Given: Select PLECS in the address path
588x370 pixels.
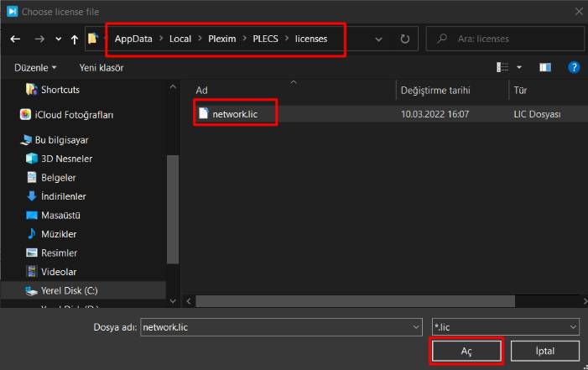Looking at the screenshot, I should [x=266, y=39].
